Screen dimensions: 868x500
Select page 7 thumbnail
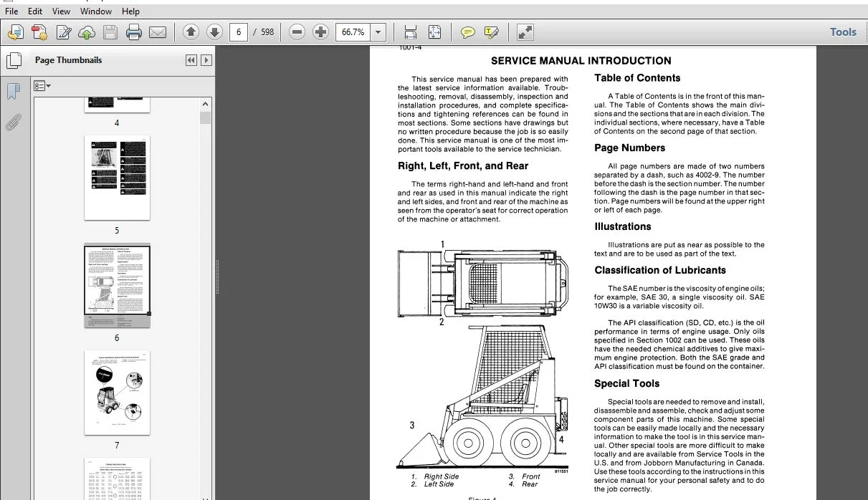click(117, 393)
